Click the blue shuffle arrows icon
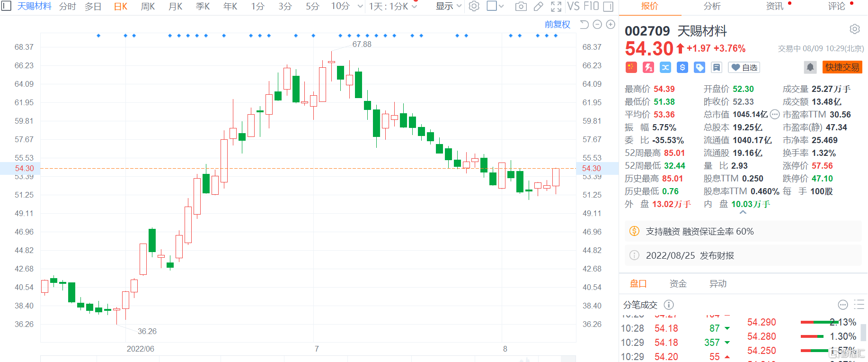The image size is (868, 362). coord(665,67)
